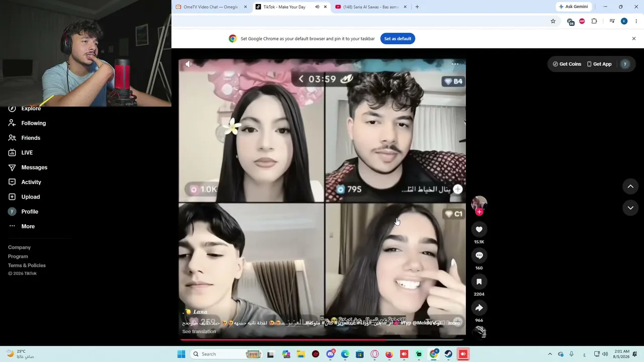Open File Explorer from the taskbar
The height and width of the screenshot is (362, 644).
[x=301, y=354]
